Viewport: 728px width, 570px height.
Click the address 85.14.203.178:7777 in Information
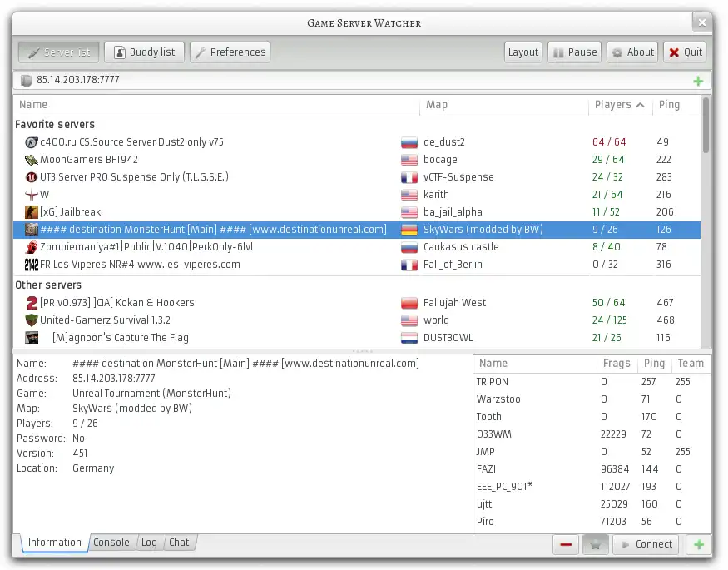[x=114, y=379]
